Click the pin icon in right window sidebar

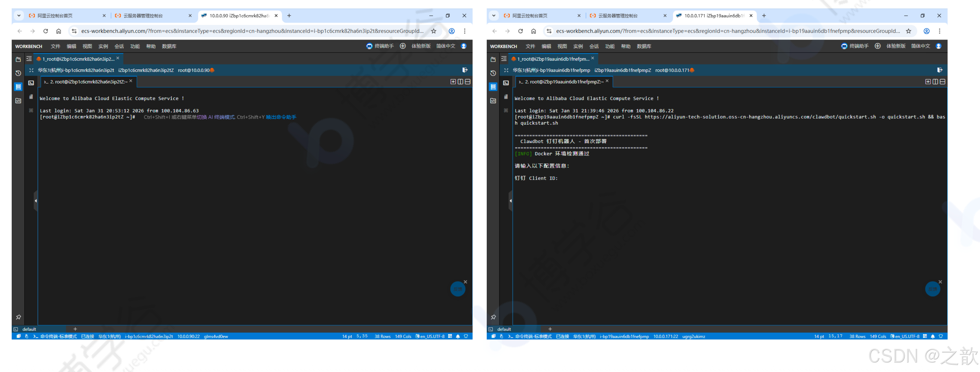tap(493, 317)
